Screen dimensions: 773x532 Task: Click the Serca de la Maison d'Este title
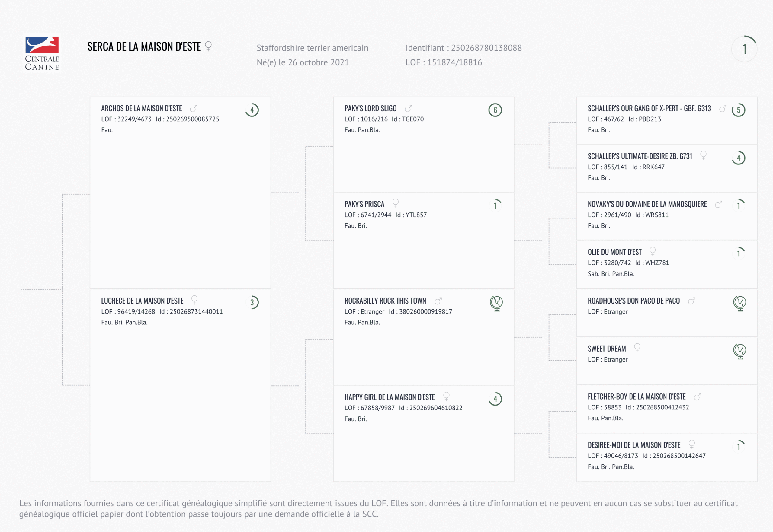(x=144, y=47)
